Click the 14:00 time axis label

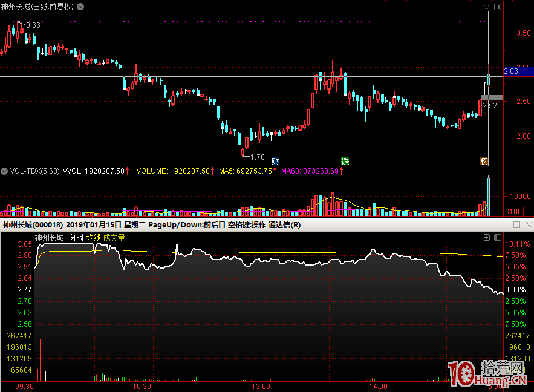[379, 387]
